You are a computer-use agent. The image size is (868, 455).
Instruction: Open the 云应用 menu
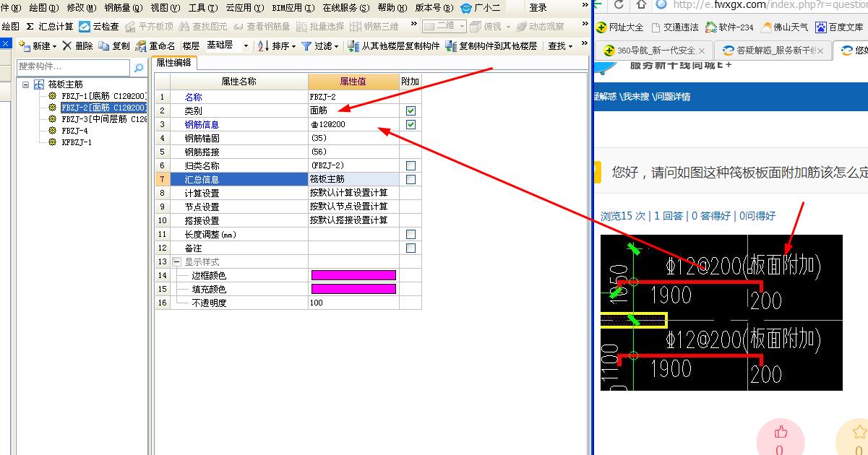pos(244,8)
